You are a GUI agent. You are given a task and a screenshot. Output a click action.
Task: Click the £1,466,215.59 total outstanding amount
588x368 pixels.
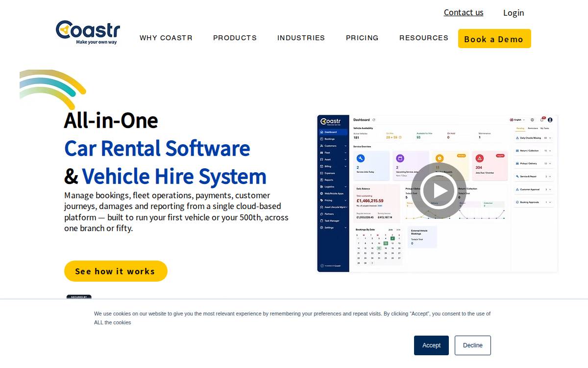pyautogui.click(x=370, y=201)
